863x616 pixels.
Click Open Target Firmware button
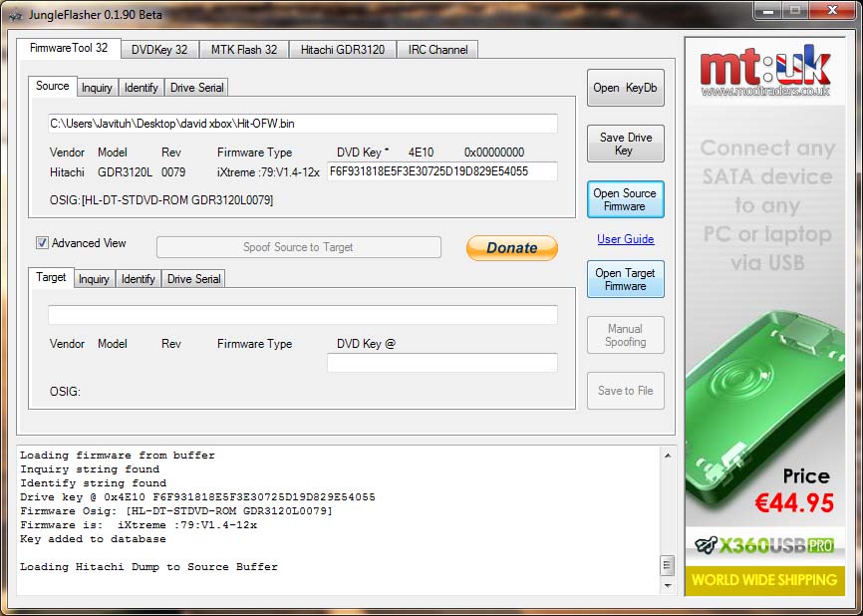625,279
